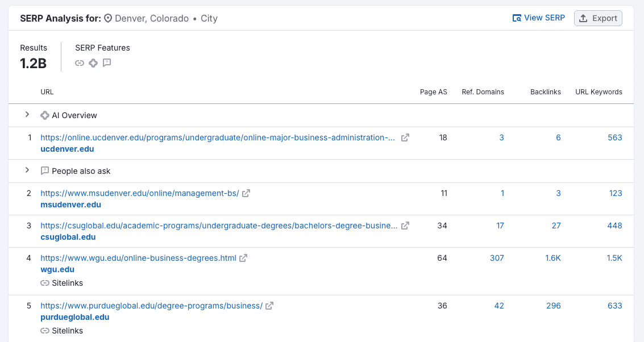Viewport: 644px width, 342px height.
Task: Click external link icon beside csuglobal.edu URL
Action: 405,226
